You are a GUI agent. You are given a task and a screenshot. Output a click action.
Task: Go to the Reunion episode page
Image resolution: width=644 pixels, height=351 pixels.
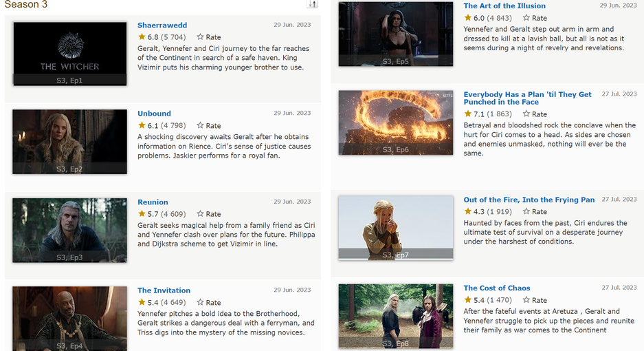click(x=153, y=202)
